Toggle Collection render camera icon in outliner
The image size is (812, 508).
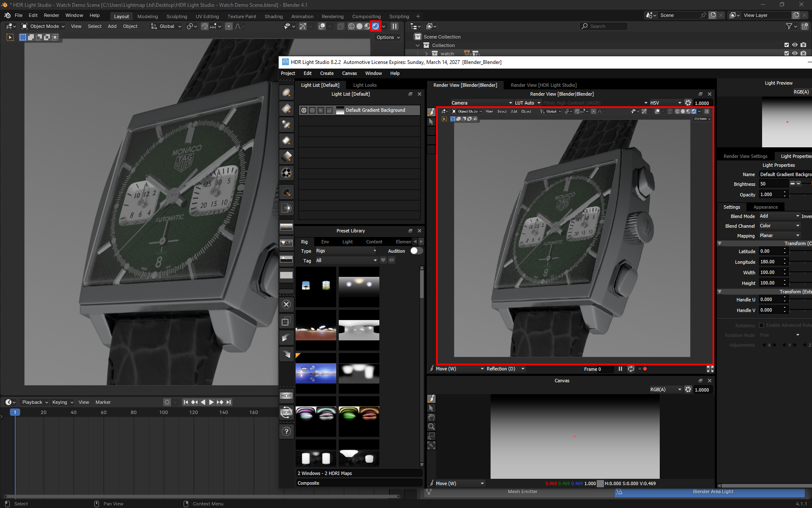(803, 45)
